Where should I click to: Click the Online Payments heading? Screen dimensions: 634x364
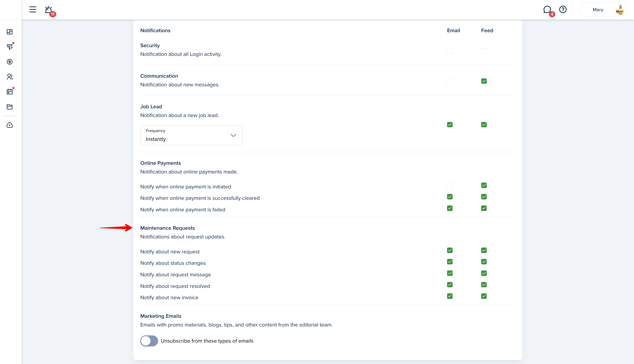(160, 163)
